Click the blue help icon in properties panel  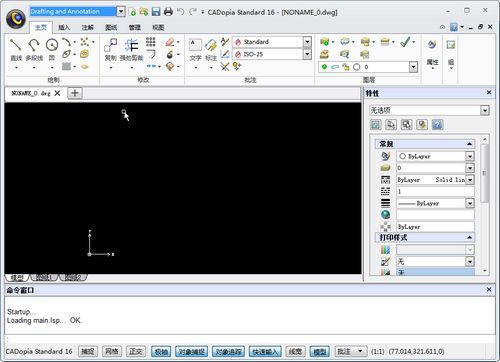(437, 125)
